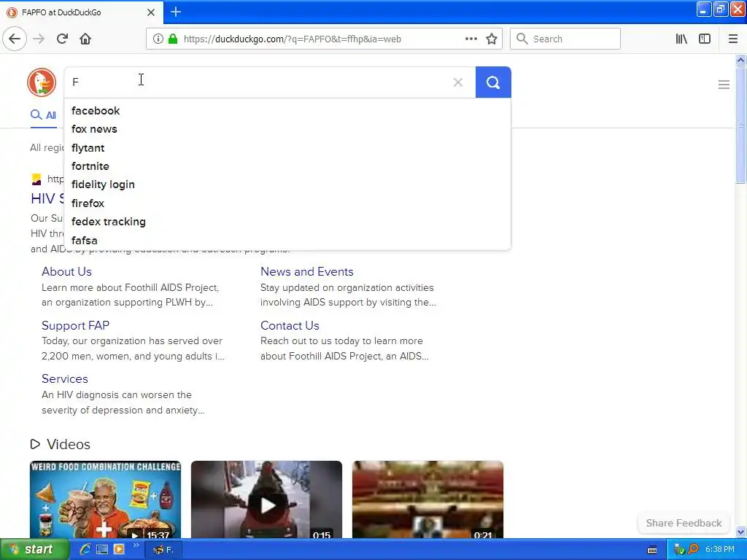Submit search with blue magnifier button

pyautogui.click(x=493, y=82)
